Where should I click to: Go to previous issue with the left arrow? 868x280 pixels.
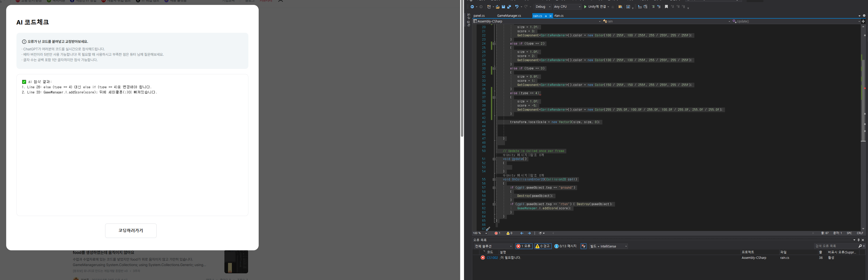522,233
